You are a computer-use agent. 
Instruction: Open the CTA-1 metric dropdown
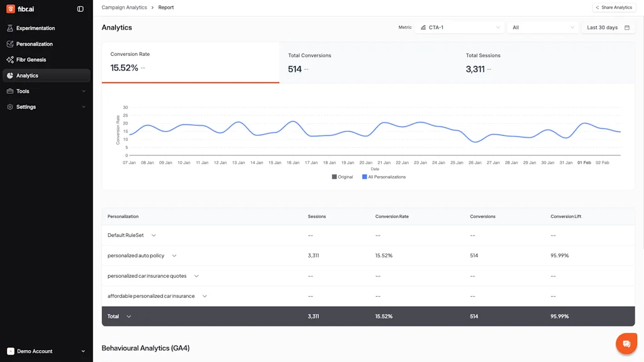(x=459, y=27)
